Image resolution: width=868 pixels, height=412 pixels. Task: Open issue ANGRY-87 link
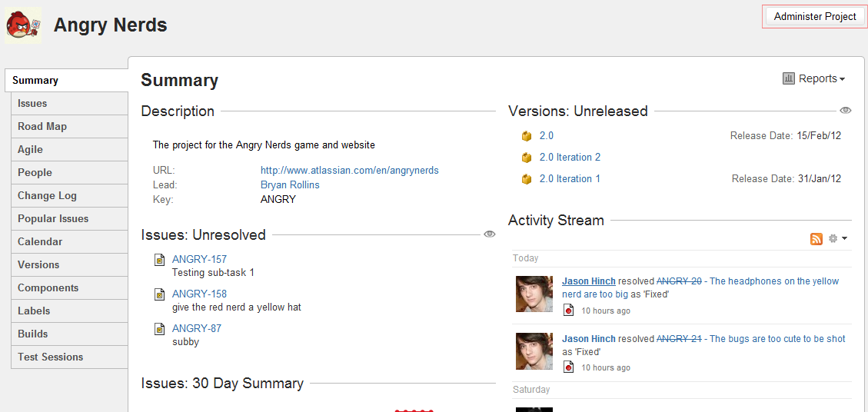click(197, 328)
